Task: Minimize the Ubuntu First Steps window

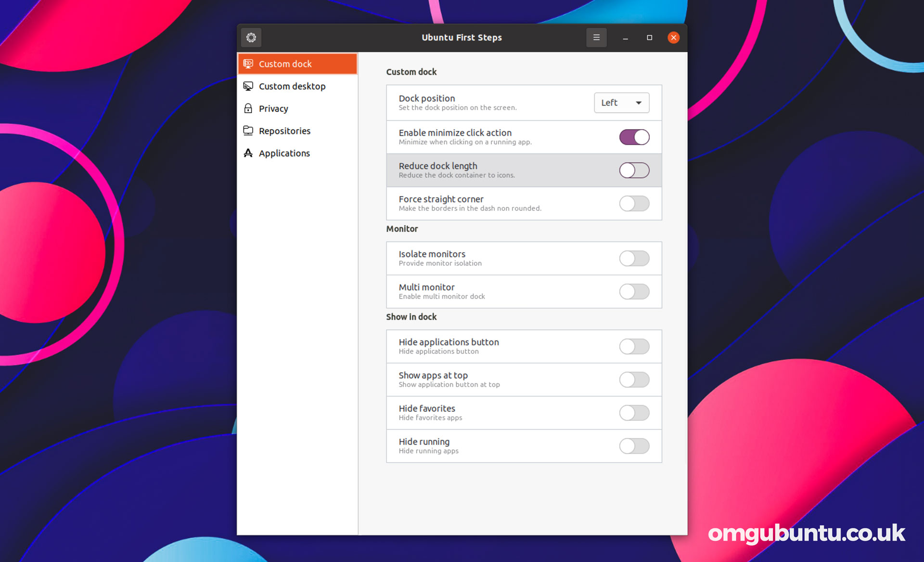Action: coord(625,38)
